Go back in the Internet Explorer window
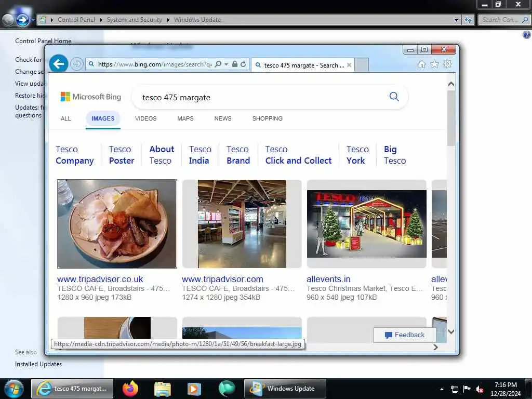Screen dimensions: 532x399 click(59, 63)
